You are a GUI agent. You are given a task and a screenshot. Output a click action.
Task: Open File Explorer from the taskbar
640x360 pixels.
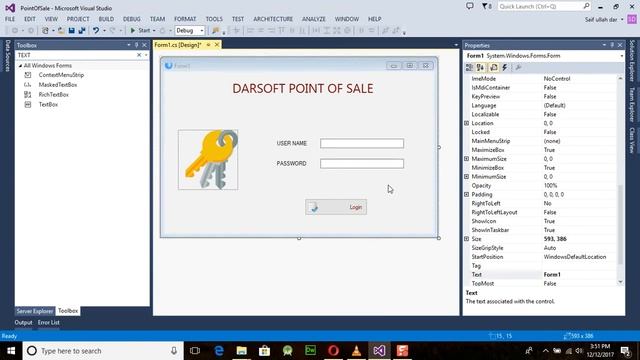(x=242, y=351)
